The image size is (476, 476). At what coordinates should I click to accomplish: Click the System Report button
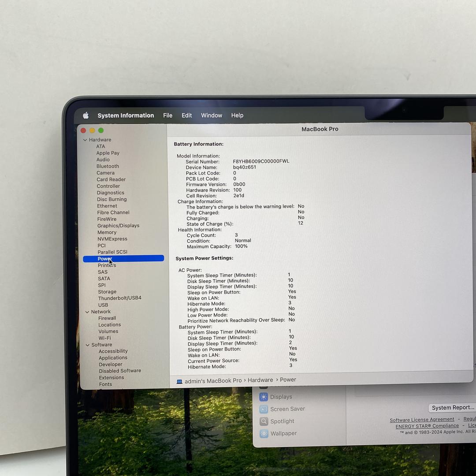[452, 408]
